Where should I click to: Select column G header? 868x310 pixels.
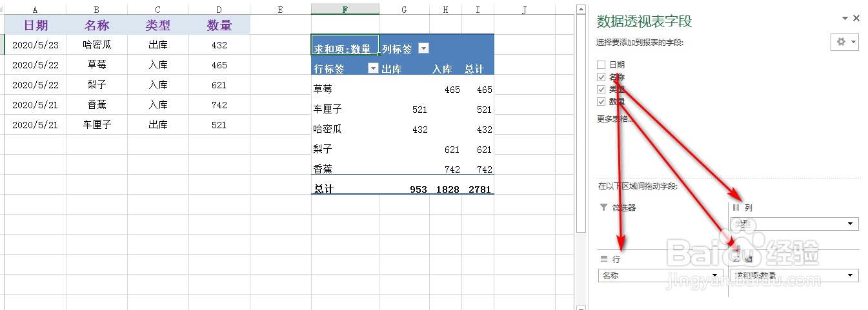[x=404, y=10]
